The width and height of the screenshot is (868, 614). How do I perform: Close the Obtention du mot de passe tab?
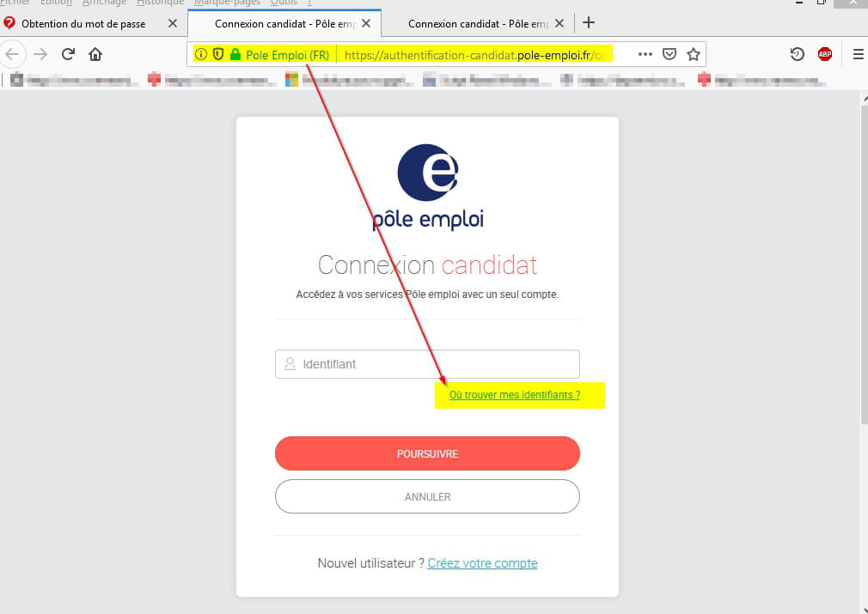pyautogui.click(x=173, y=23)
